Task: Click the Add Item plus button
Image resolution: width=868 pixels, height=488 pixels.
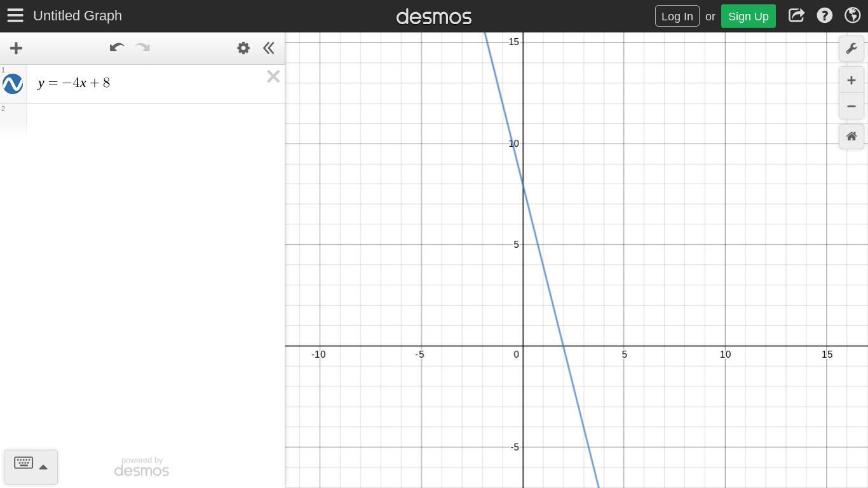Action: (x=16, y=48)
